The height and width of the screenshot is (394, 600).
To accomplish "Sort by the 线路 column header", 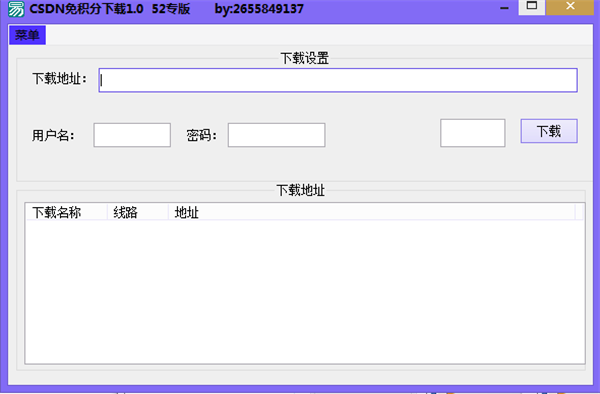I will tap(138, 212).
